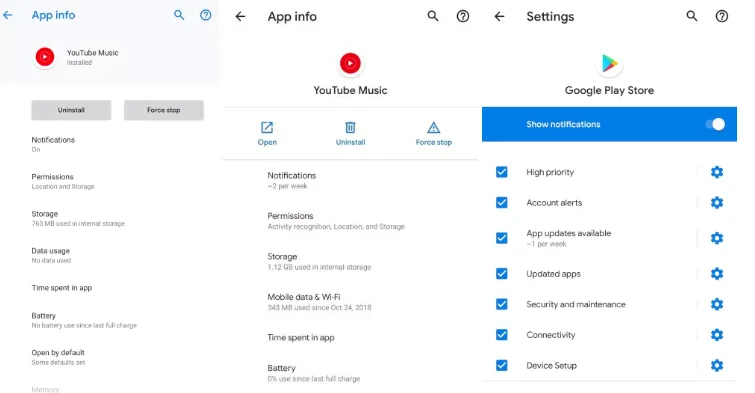Viewport: 755px width, 393px height.
Task: Tap 'Account alerts' label text
Action: tap(554, 203)
